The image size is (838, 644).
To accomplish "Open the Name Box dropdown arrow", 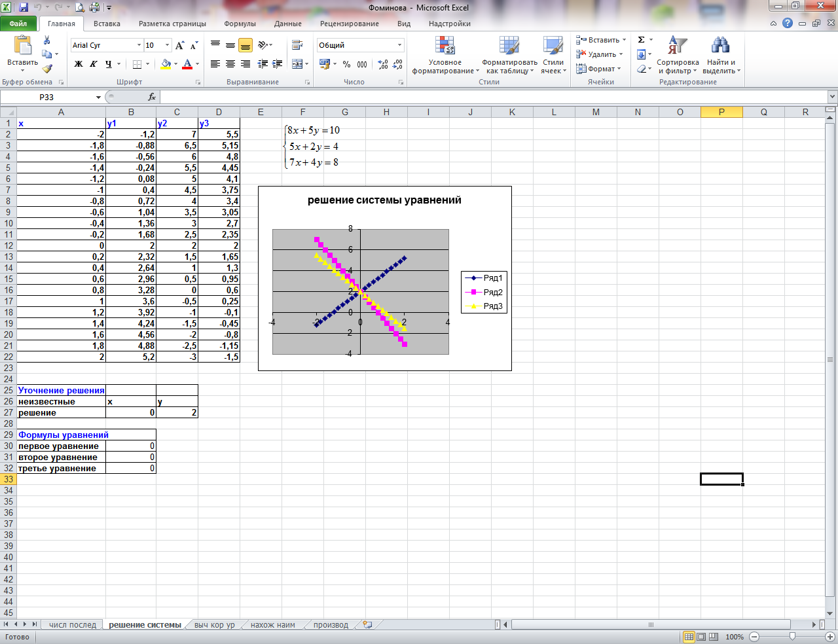I will (x=98, y=97).
